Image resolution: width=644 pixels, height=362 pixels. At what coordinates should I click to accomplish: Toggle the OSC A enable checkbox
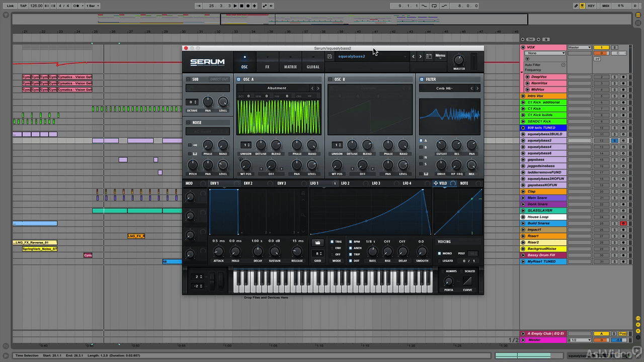tap(238, 79)
